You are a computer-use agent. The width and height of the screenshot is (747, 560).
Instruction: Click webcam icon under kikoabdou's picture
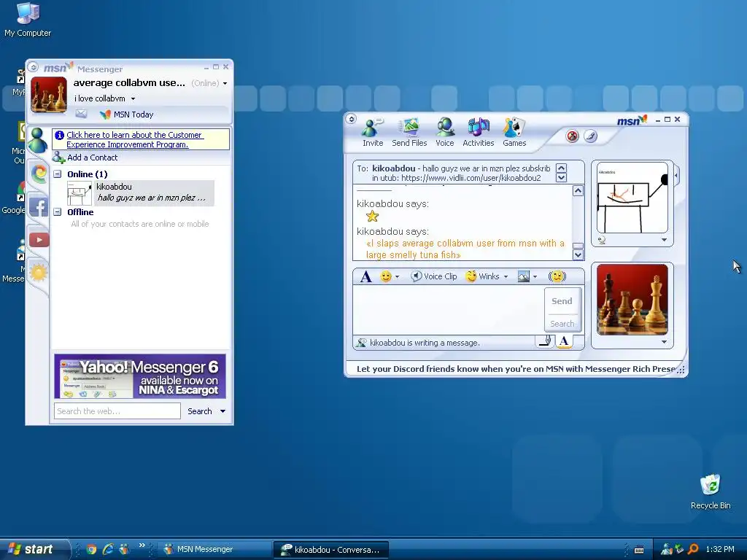(602, 240)
